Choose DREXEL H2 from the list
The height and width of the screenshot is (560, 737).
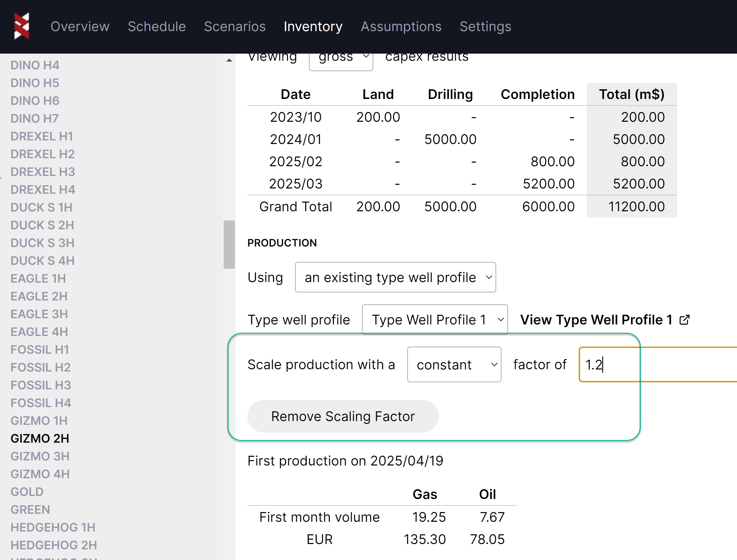click(x=42, y=154)
